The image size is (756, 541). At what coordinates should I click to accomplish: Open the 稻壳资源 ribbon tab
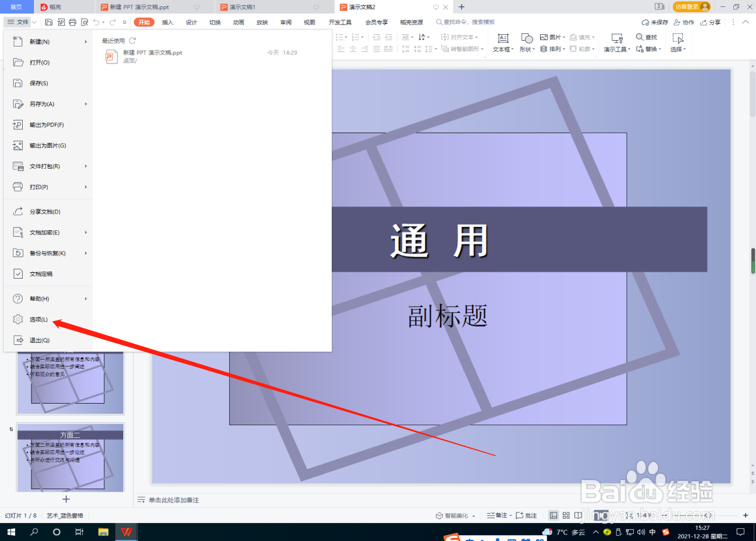(411, 22)
